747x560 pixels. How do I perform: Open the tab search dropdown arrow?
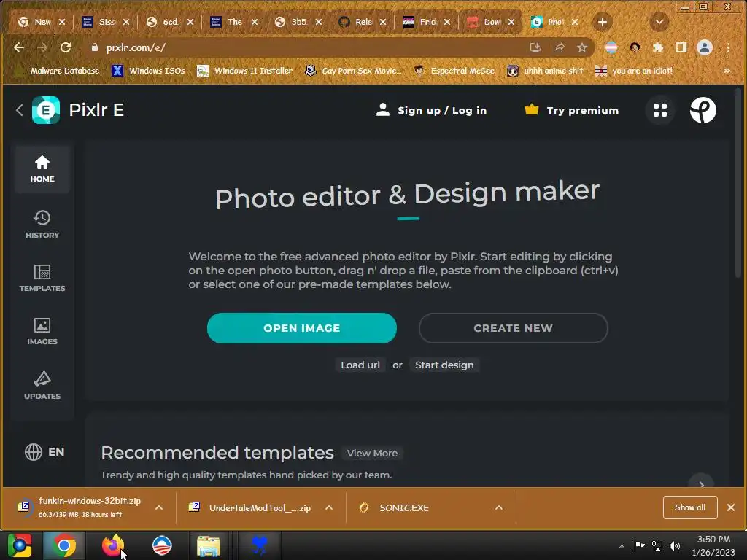[x=659, y=22]
